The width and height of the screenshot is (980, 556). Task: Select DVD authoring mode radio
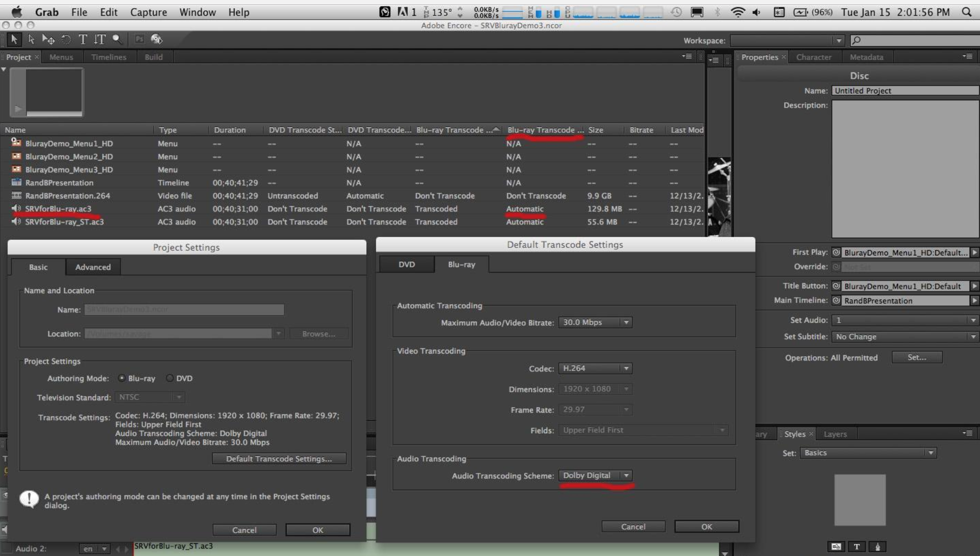pos(169,378)
